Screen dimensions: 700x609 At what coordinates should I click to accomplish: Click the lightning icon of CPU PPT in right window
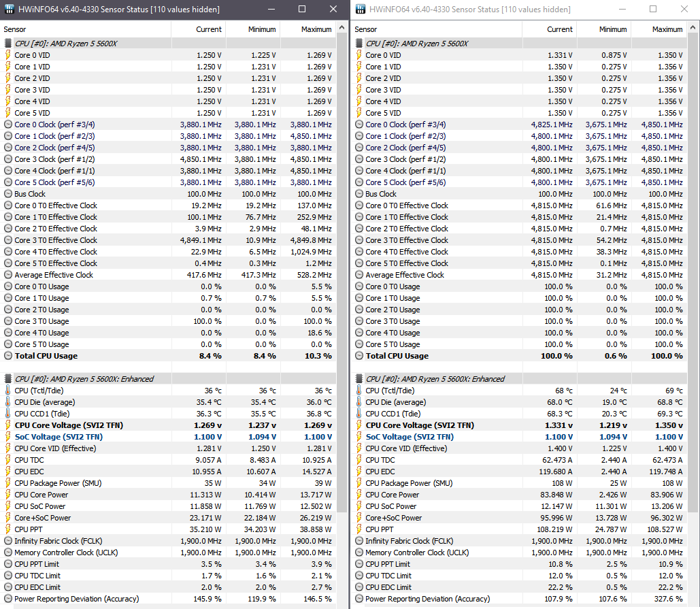tap(359, 529)
